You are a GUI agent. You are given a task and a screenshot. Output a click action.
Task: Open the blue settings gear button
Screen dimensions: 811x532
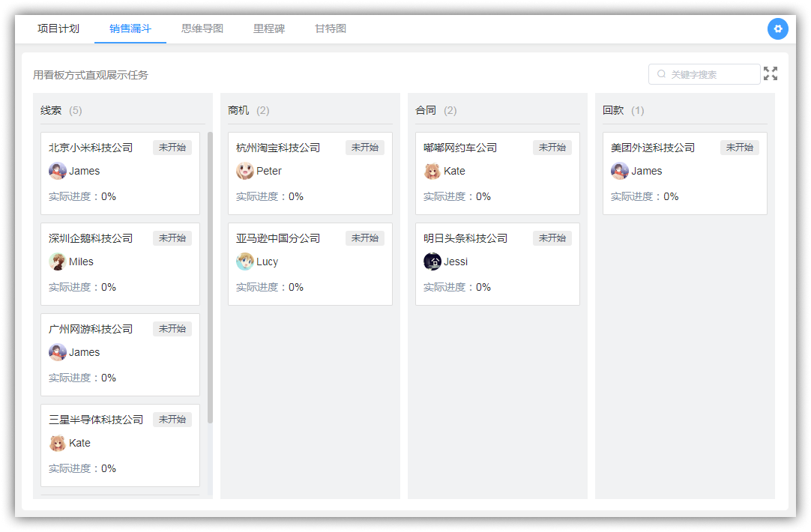tap(777, 29)
